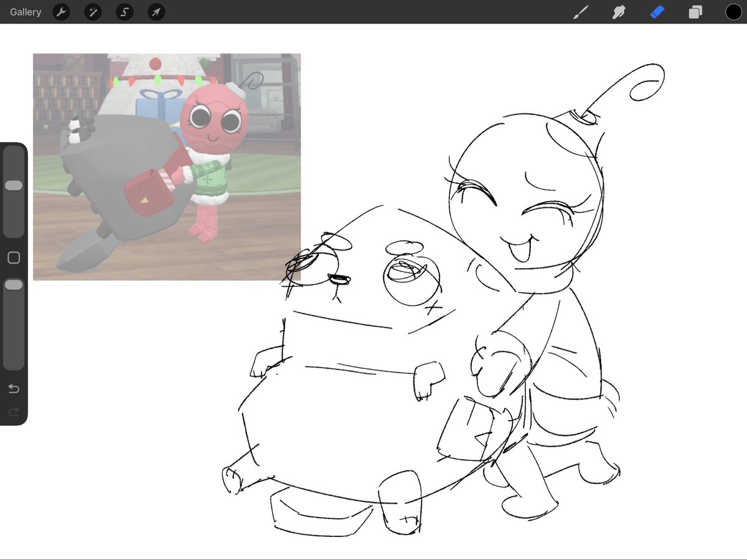Select the Eraser tool
Image resolution: width=747 pixels, height=560 pixels.
[657, 12]
